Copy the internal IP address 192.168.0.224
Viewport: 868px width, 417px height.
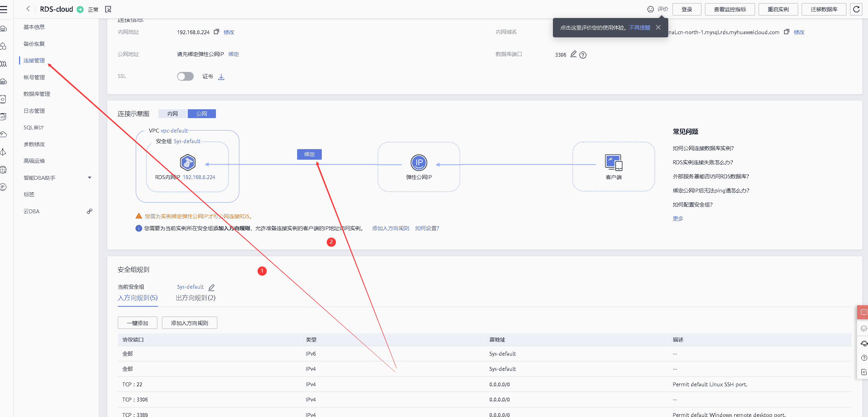[x=216, y=32]
